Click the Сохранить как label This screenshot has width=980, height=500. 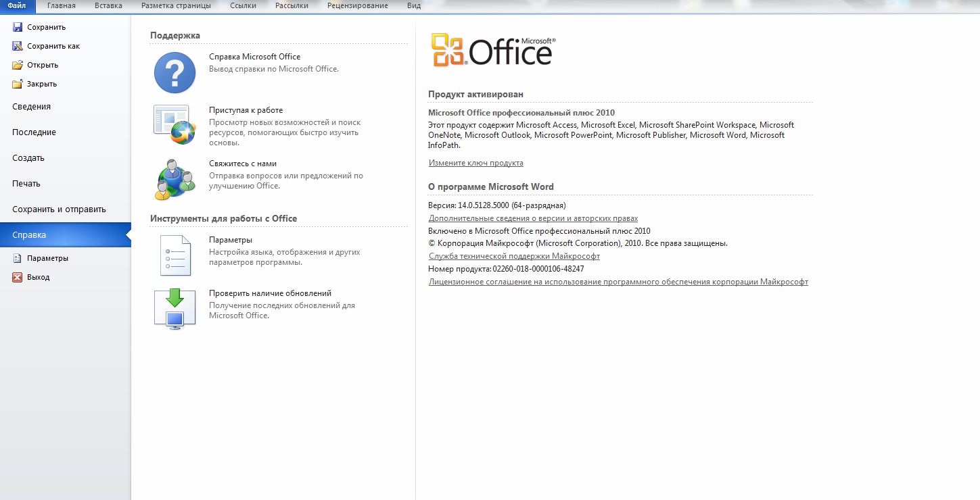click(x=53, y=46)
